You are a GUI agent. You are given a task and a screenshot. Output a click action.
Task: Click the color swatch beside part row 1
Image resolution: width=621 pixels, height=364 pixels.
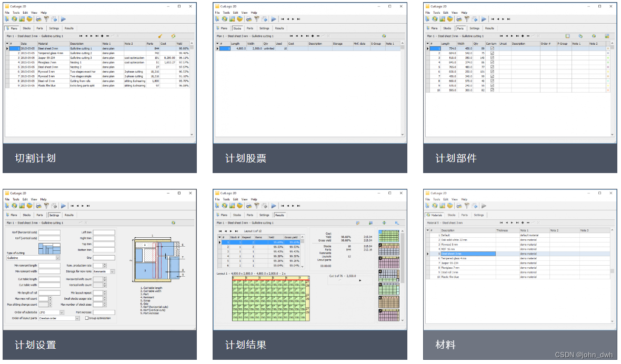[608, 48]
